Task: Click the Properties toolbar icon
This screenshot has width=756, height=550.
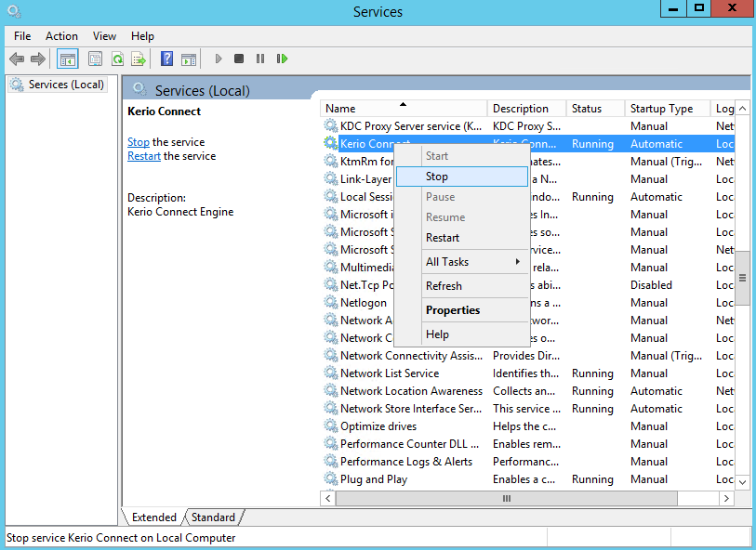Action: click(x=95, y=59)
